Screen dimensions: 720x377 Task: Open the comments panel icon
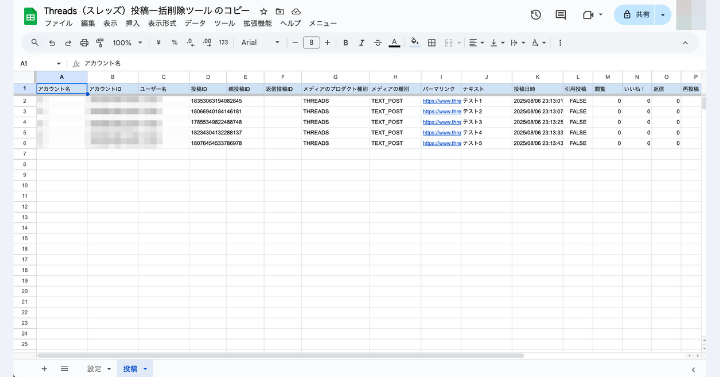pos(561,15)
